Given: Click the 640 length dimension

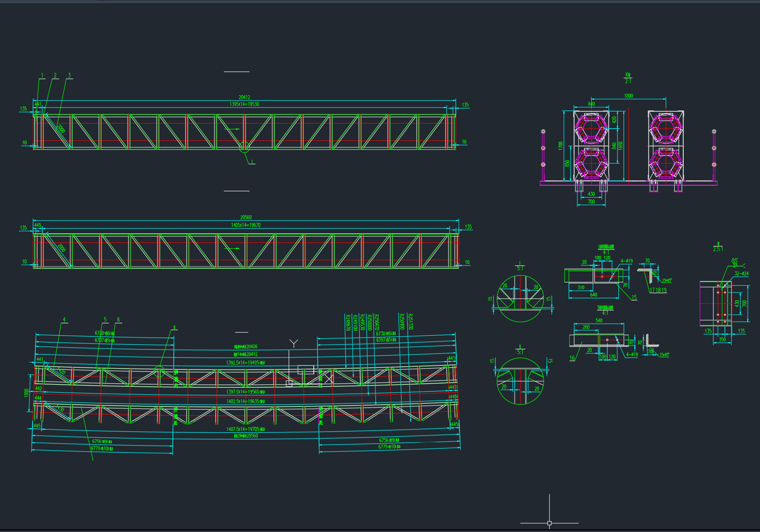Looking at the screenshot, I should 593,295.
